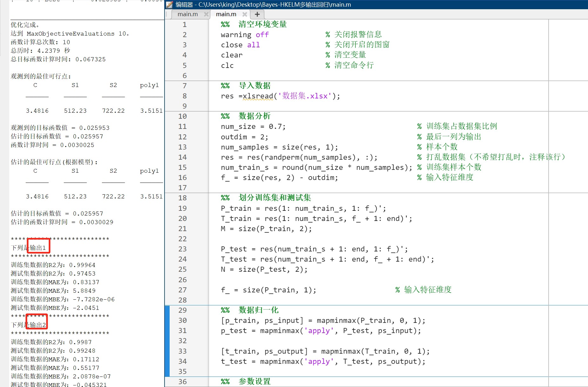This screenshot has width=588, height=387.
Task: Click 训练集数据的MBE为: -7.7282e-06 line
Action: 63,299
